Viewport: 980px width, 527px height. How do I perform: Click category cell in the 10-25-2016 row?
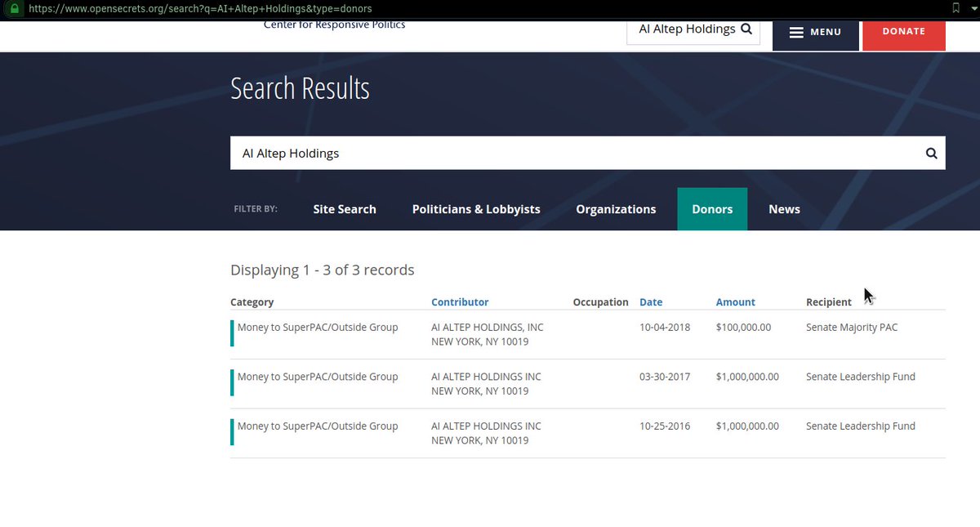tap(318, 426)
